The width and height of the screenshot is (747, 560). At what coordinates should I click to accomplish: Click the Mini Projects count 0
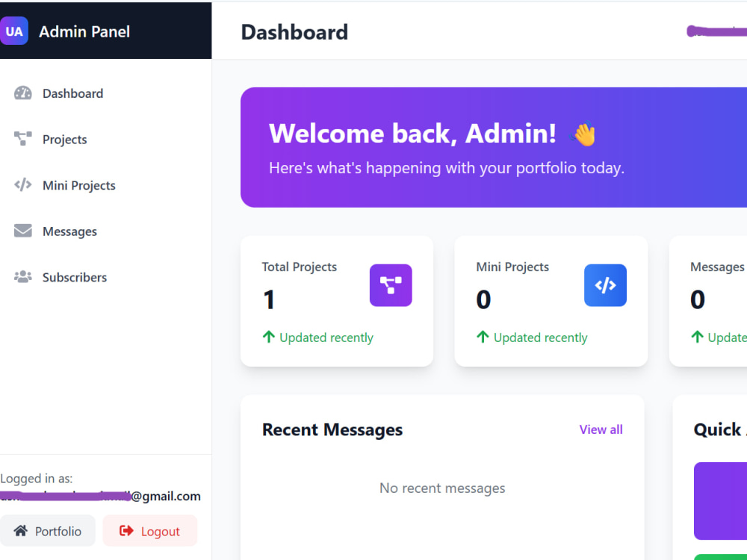pyautogui.click(x=483, y=299)
